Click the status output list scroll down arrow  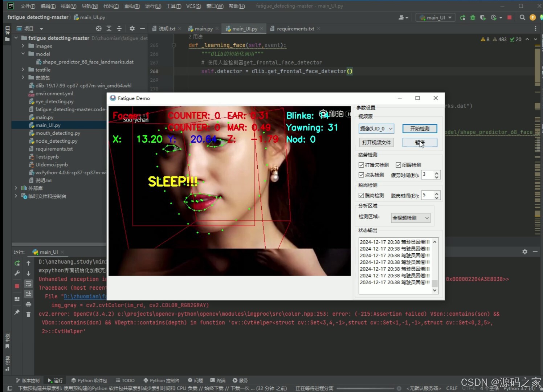point(434,290)
